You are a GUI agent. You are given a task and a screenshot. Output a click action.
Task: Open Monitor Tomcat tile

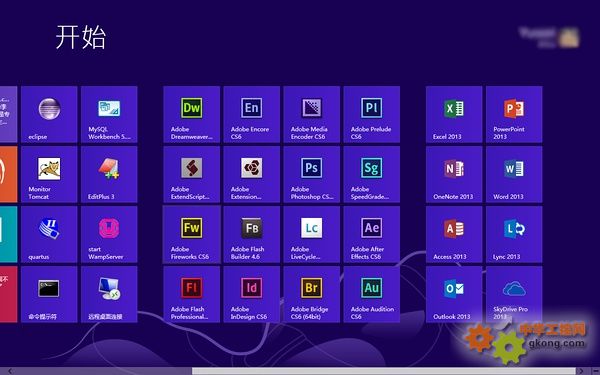click(49, 174)
